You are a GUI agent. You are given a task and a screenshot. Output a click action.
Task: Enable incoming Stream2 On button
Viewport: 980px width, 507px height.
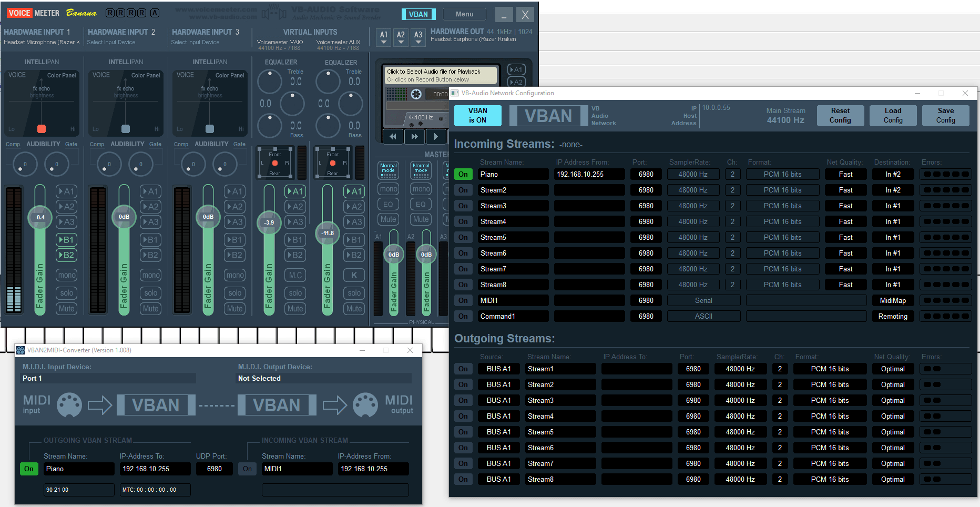463,190
